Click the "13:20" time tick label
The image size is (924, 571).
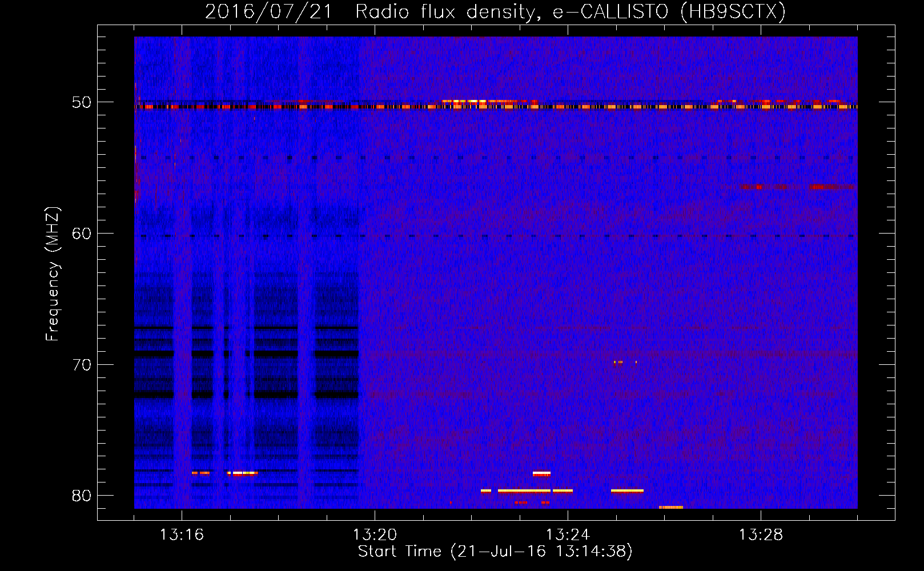coord(375,535)
